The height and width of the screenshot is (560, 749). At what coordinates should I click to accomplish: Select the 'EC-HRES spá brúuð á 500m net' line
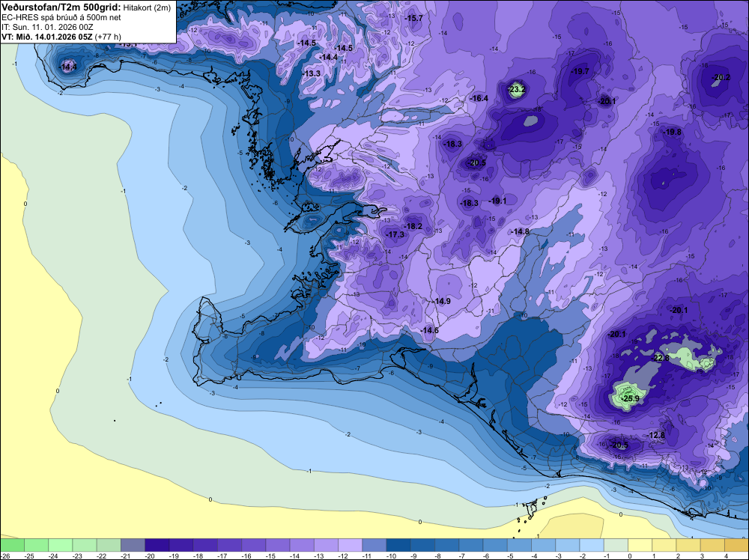pyautogui.click(x=61, y=18)
